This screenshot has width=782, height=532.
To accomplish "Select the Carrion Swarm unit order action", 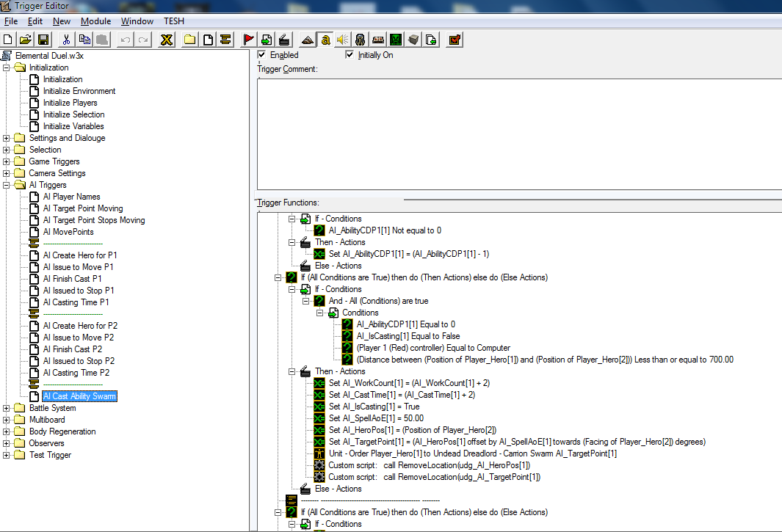I will coord(472,453).
